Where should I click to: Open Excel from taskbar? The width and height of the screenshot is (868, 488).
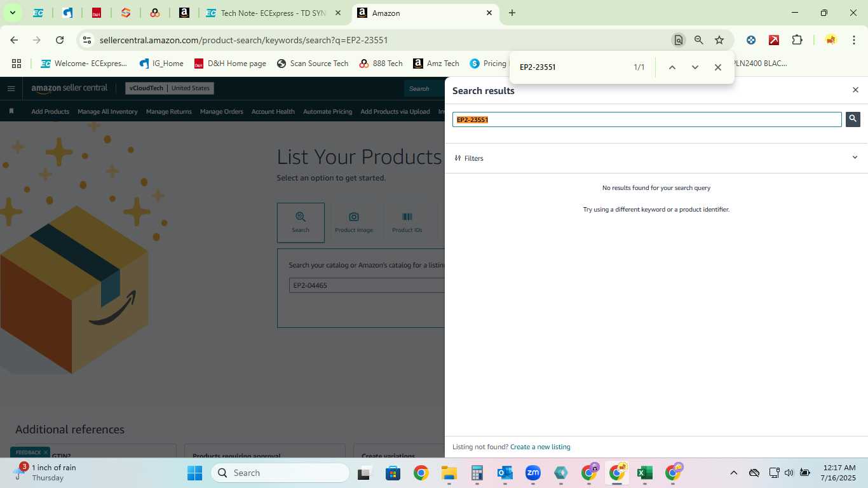click(645, 473)
